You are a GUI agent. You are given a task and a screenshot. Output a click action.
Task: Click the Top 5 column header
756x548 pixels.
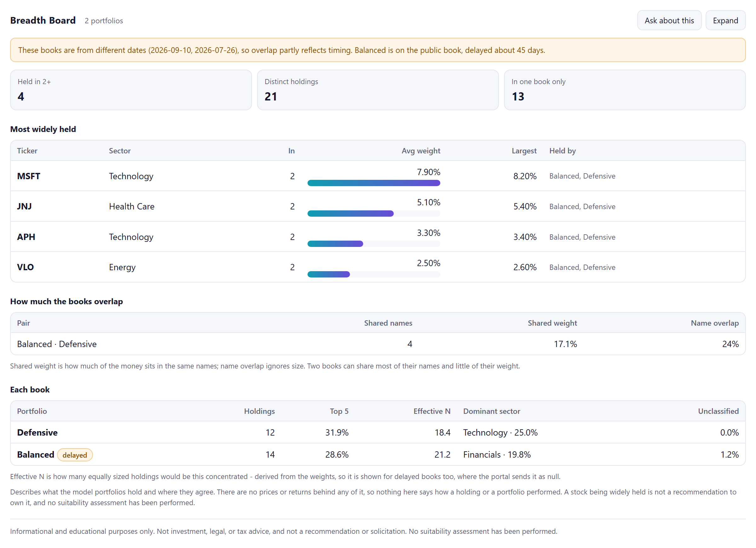[339, 411]
